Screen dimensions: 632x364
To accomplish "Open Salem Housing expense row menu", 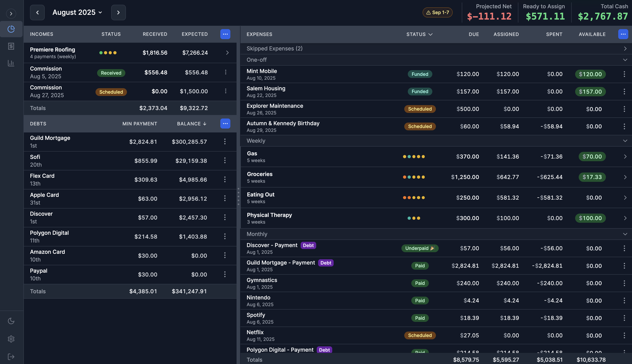I will pyautogui.click(x=624, y=92).
